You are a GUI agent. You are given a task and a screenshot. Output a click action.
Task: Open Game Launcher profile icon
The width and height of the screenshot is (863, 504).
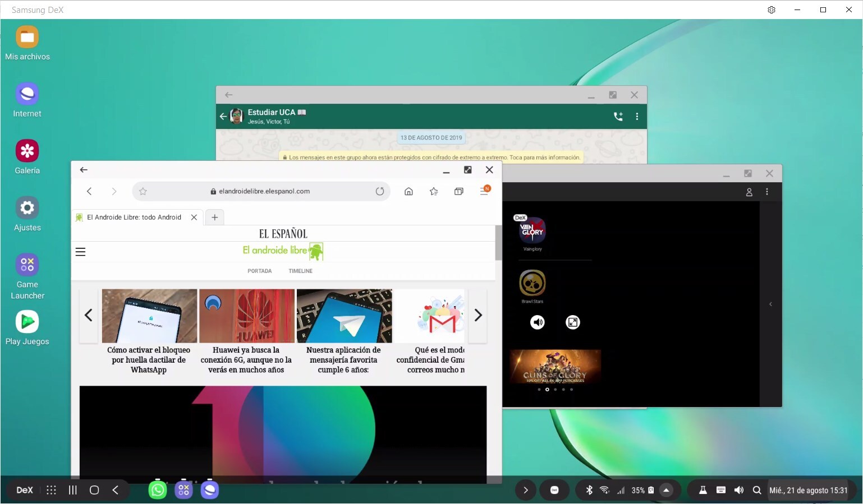749,192
